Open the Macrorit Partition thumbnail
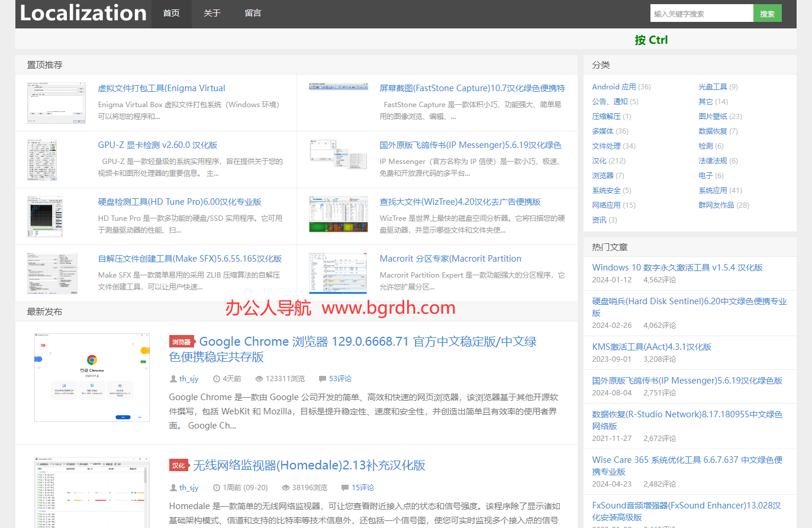The image size is (812, 528). point(338,273)
